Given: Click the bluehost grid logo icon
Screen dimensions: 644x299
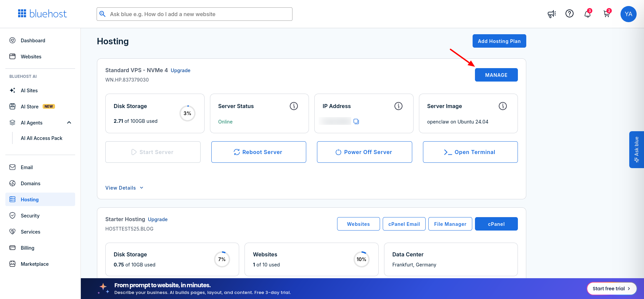Looking at the screenshot, I should [x=22, y=13].
